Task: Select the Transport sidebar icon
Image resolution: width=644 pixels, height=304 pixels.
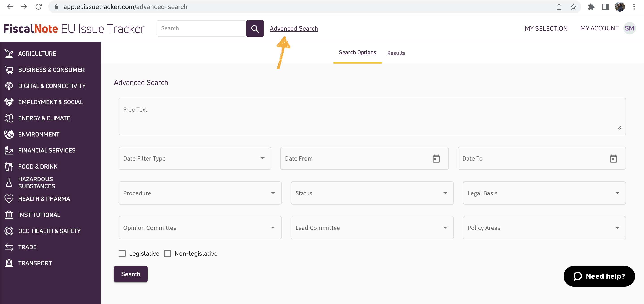Action: [9, 263]
